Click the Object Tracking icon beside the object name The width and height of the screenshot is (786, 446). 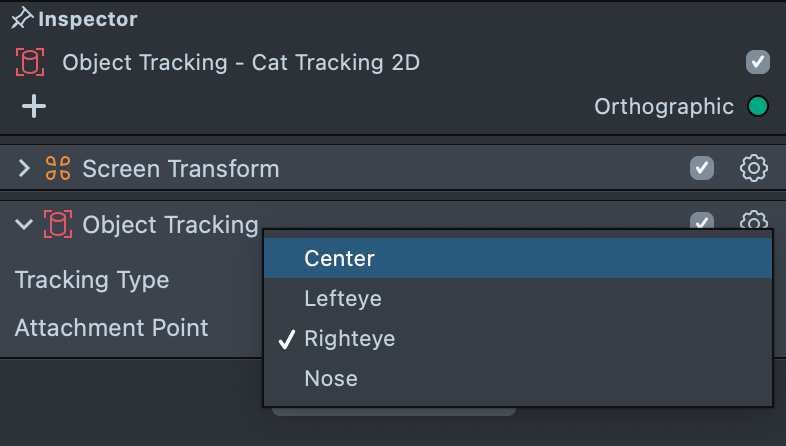(31, 63)
